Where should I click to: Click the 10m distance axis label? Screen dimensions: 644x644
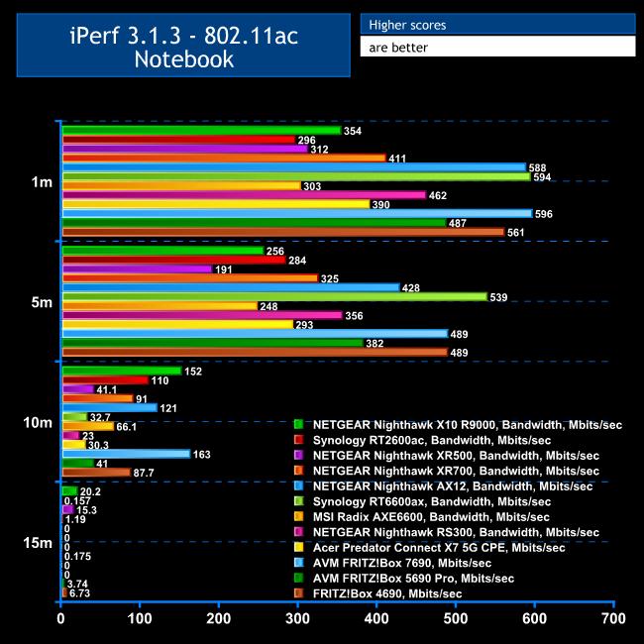pyautogui.click(x=38, y=422)
